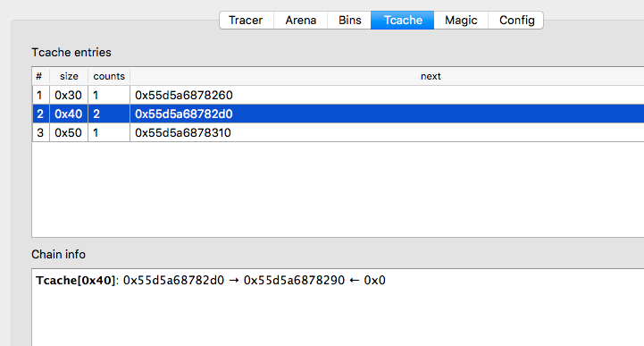Image resolution: width=644 pixels, height=346 pixels.
Task: Click the Tcache[0x40] label in Chain info
Action: pyautogui.click(x=75, y=281)
